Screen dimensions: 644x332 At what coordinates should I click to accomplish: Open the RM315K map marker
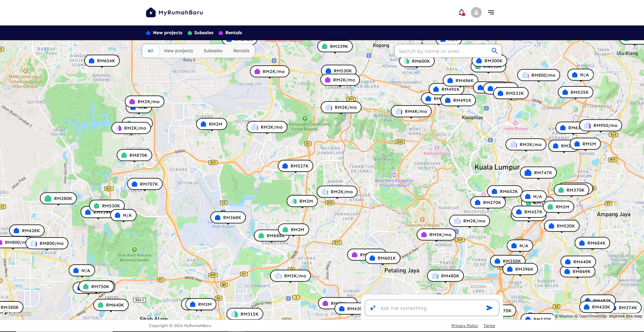tap(245, 314)
